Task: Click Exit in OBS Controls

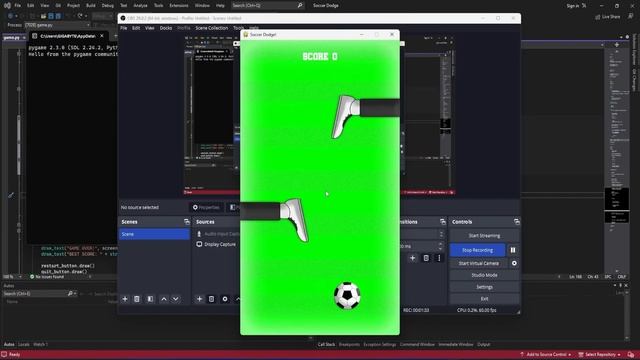Action: click(x=484, y=299)
